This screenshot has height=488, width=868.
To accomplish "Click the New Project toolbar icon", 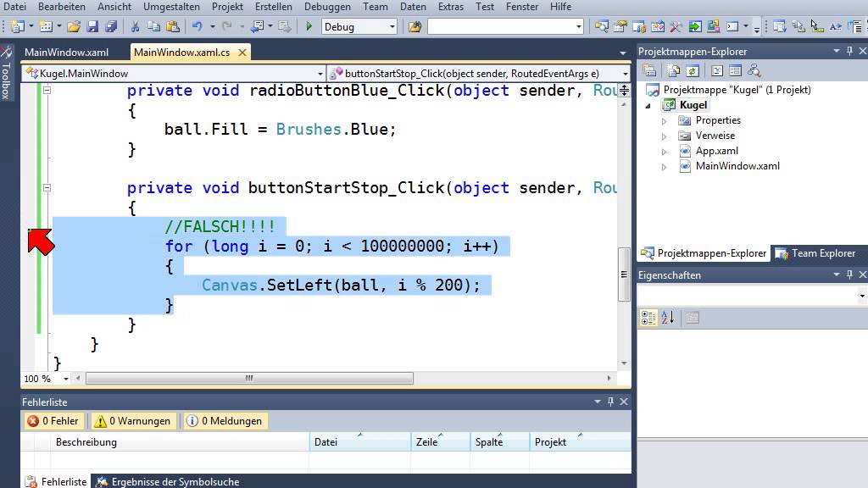I will [x=17, y=26].
